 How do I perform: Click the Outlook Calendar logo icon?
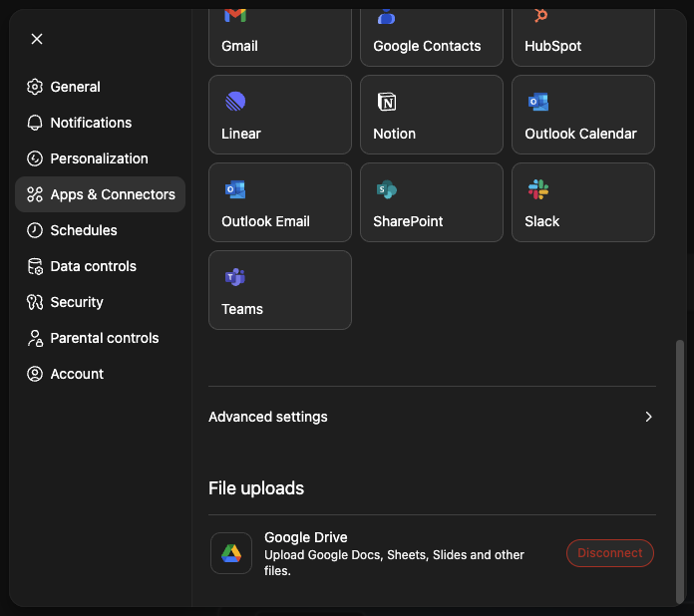538,102
